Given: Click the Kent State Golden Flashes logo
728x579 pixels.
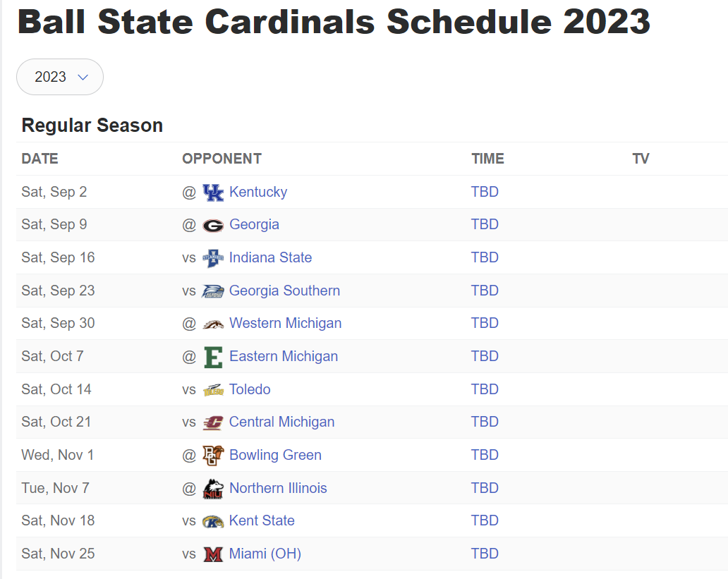Looking at the screenshot, I should click(x=213, y=521).
